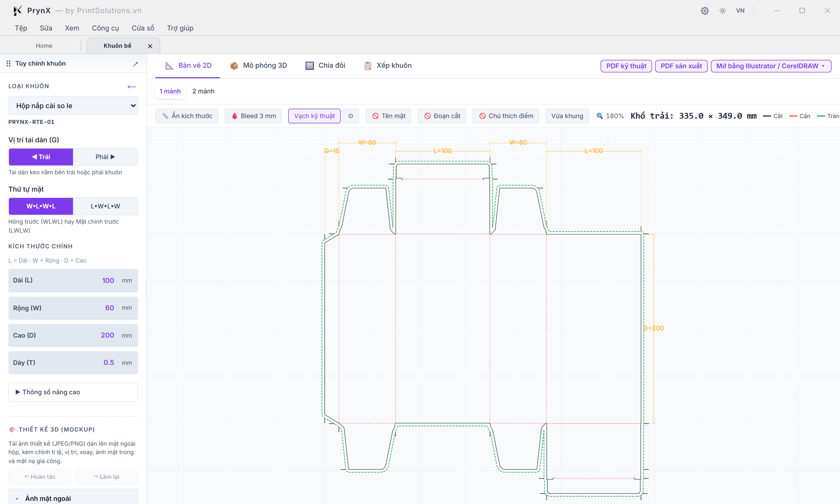Choose L•W•L•W face order
840x504 pixels.
(105, 206)
